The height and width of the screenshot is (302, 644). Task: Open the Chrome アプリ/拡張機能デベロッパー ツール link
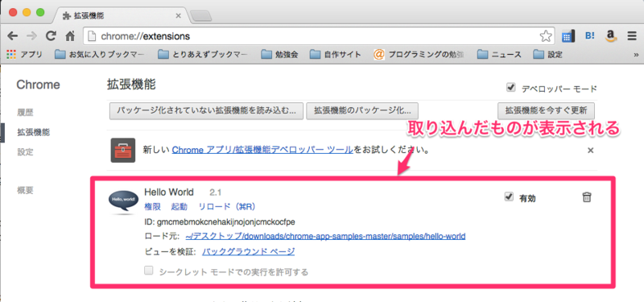(x=262, y=151)
